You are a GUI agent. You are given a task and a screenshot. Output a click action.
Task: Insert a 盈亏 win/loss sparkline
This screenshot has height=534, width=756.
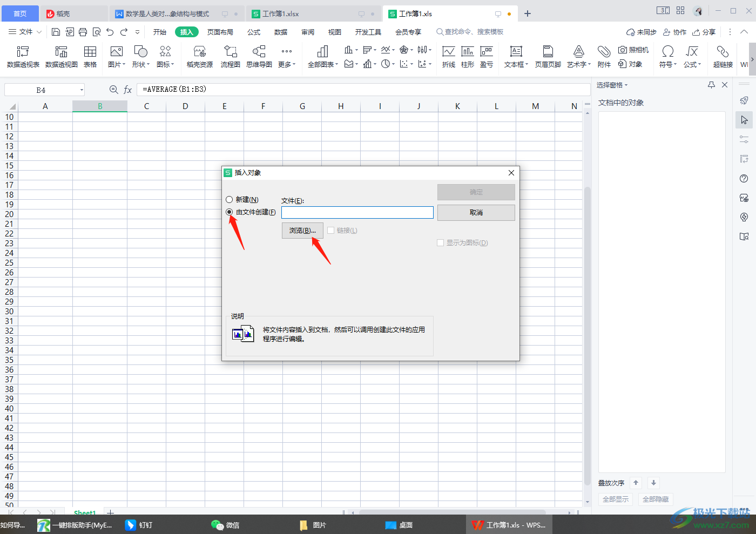487,57
